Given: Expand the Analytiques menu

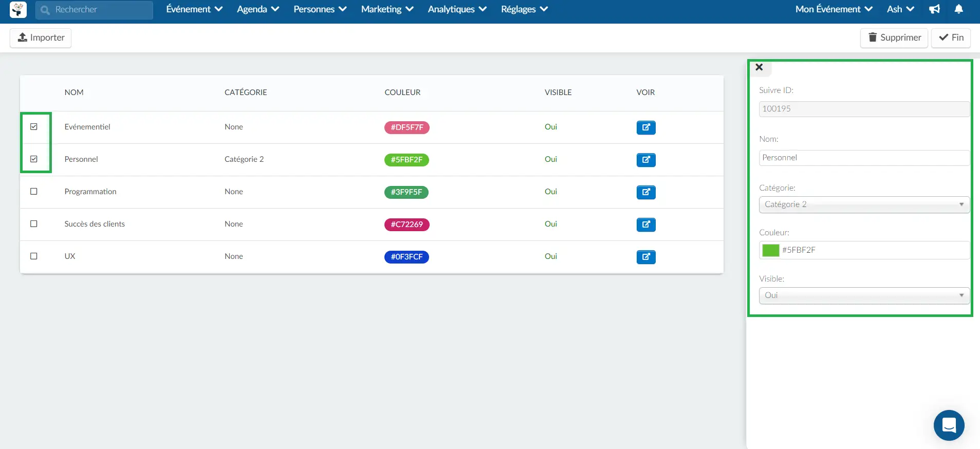Looking at the screenshot, I should 457,9.
